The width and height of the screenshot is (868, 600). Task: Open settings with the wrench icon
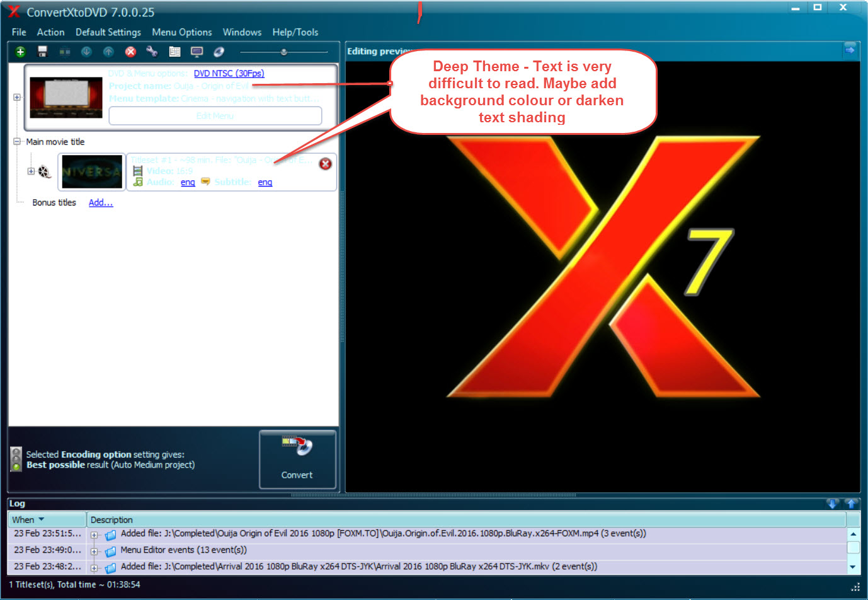[x=152, y=52]
